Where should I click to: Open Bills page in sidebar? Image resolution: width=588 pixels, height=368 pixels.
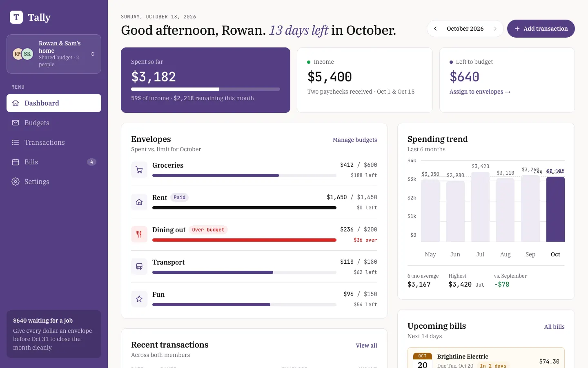point(54,162)
